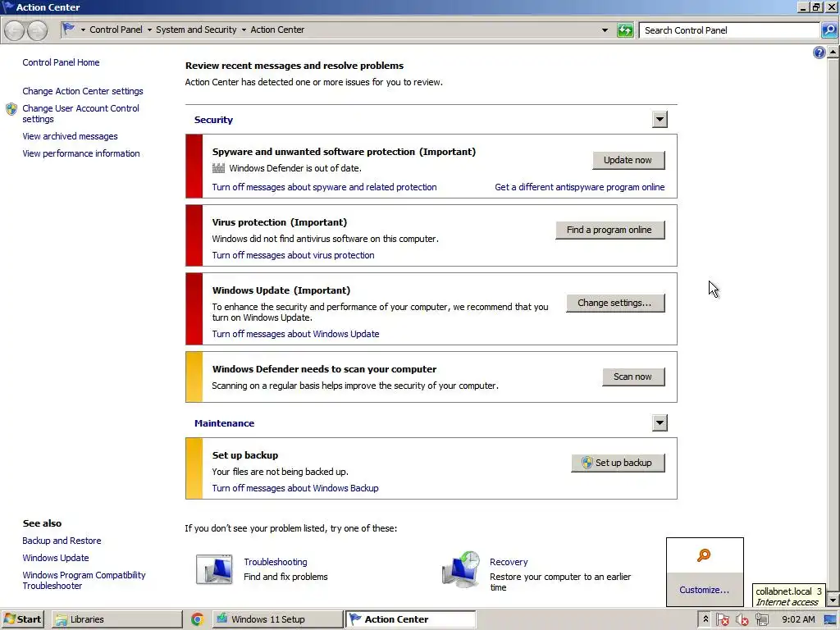Turn off messages about spyware and related protection
Viewport: 840px width, 630px height.
[324, 187]
